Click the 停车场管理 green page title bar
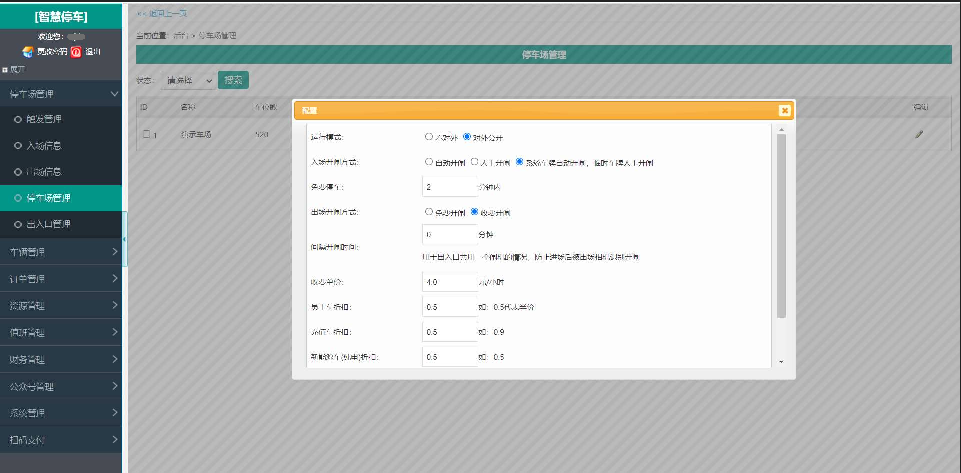 click(x=543, y=55)
